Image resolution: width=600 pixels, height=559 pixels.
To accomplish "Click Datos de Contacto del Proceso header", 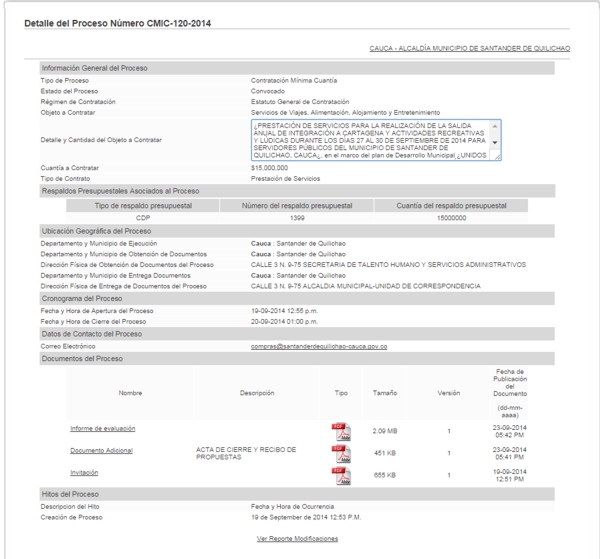I will coord(297,334).
